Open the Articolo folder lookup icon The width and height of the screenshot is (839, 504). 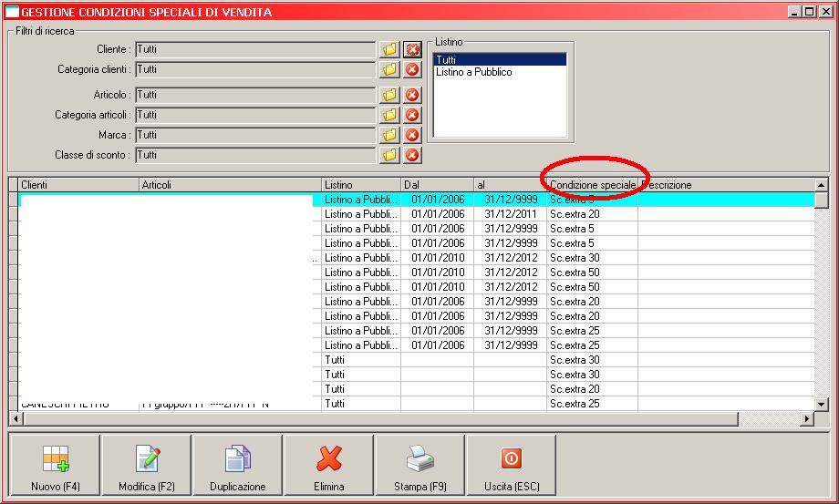point(390,95)
